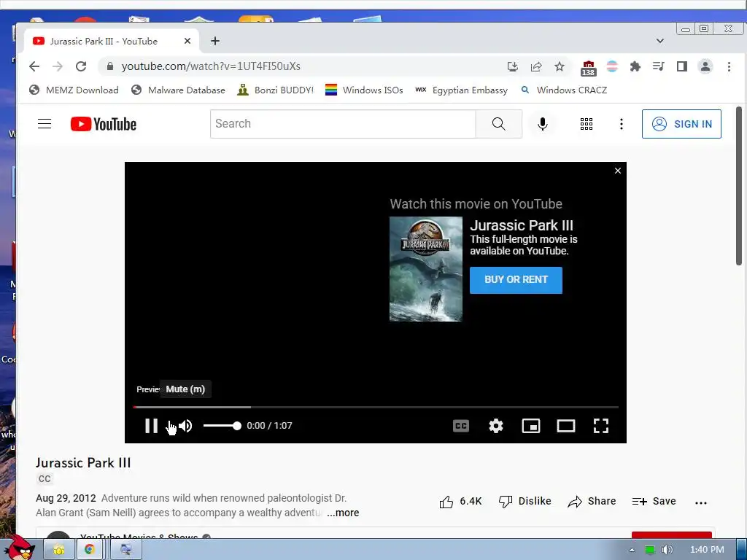The height and width of the screenshot is (560, 747).
Task: Open the YouTube apps grid
Action: 587,124
